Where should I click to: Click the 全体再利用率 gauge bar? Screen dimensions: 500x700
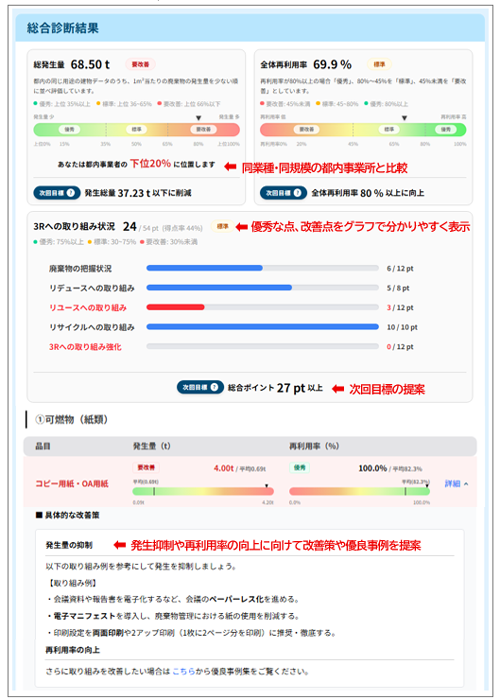363,129
